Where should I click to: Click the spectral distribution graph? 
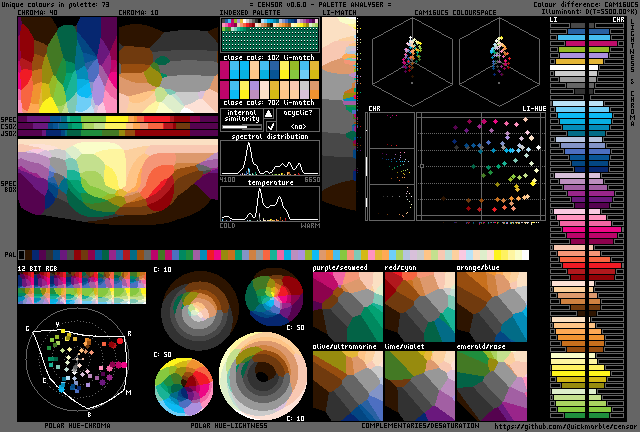[270, 158]
